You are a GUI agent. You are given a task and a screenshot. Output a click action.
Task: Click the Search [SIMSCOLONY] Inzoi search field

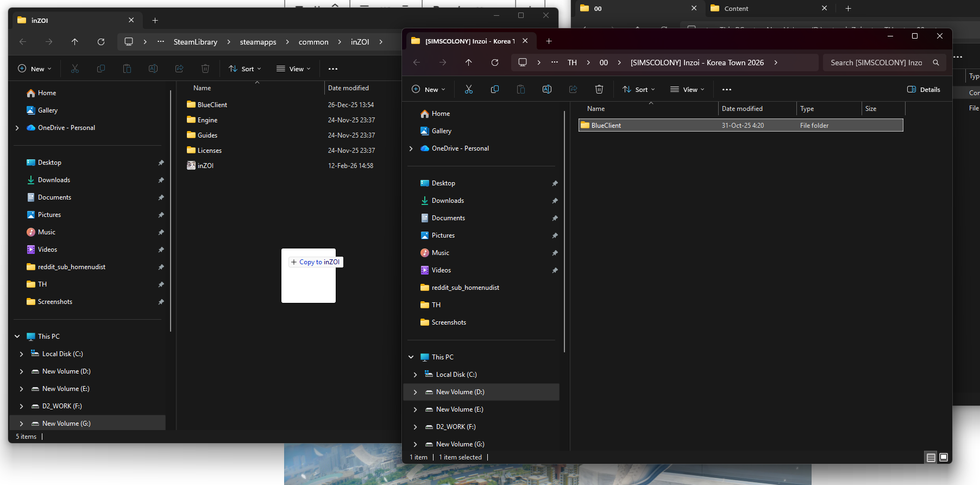point(876,63)
